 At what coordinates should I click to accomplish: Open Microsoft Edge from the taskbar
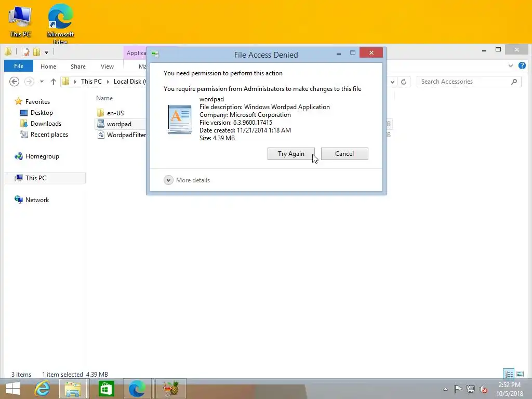[137, 389]
